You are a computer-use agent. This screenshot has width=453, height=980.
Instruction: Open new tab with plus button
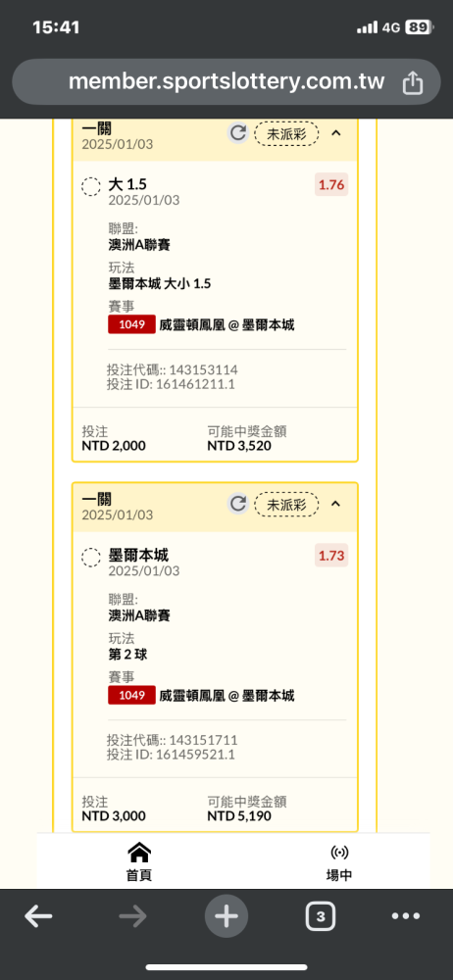coord(226,917)
